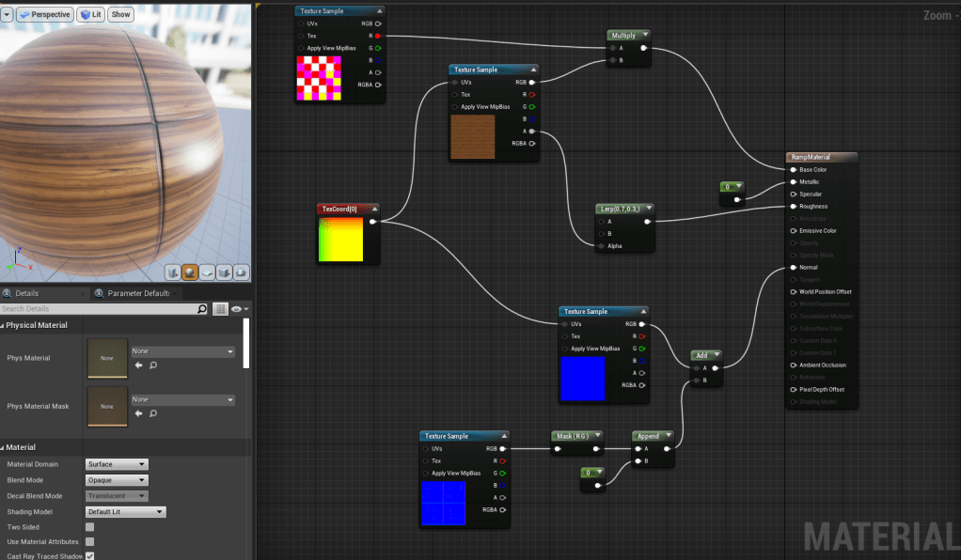Use selected mesh as preview (teapot icon)
This screenshot has width=961, height=560.
point(242,272)
